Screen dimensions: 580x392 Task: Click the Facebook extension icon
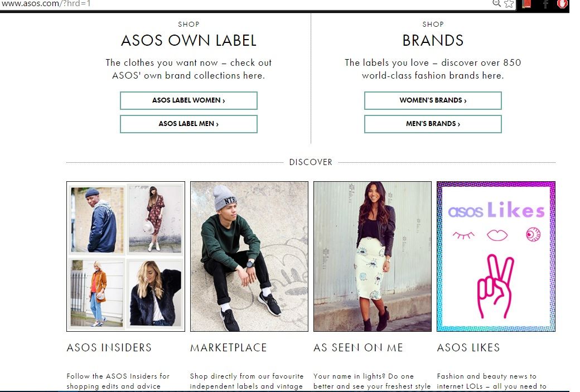pos(545,4)
